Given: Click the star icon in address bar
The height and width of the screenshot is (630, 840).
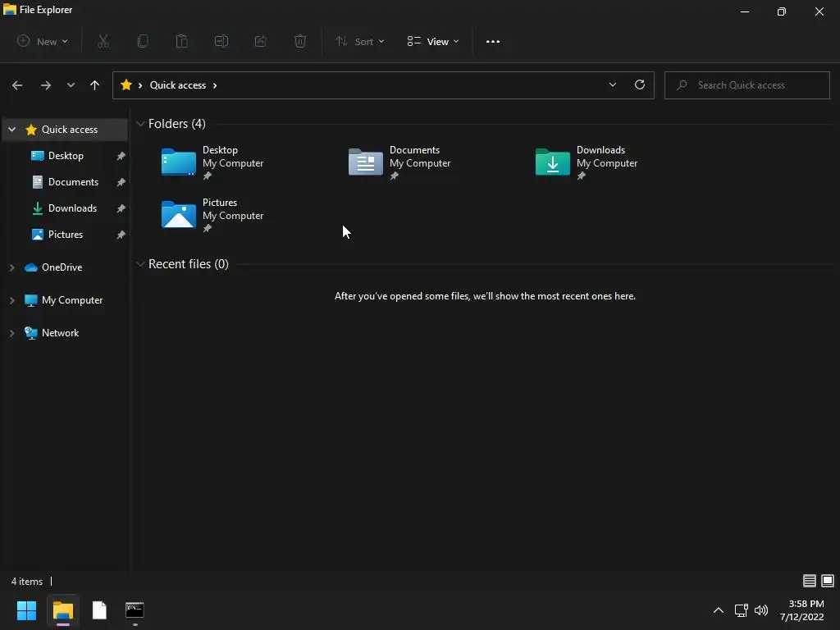Looking at the screenshot, I should pyautogui.click(x=126, y=84).
